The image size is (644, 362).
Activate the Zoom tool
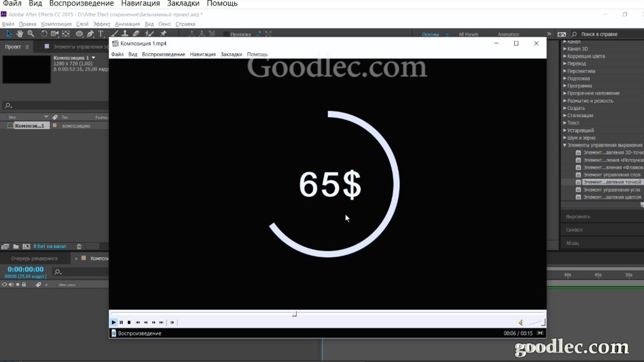pyautogui.click(x=31, y=34)
